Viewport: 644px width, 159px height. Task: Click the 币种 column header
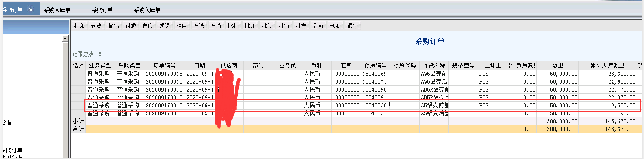click(317, 65)
